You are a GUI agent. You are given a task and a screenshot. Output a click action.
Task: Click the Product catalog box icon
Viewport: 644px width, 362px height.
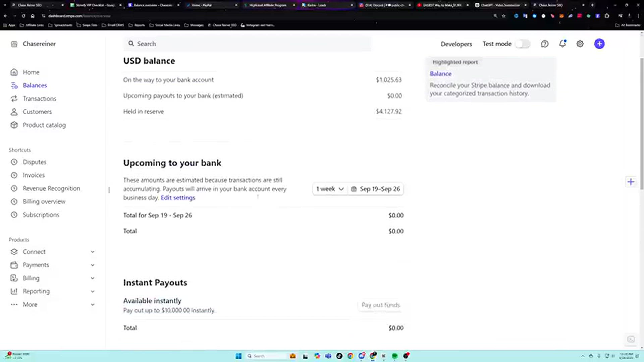tap(14, 125)
